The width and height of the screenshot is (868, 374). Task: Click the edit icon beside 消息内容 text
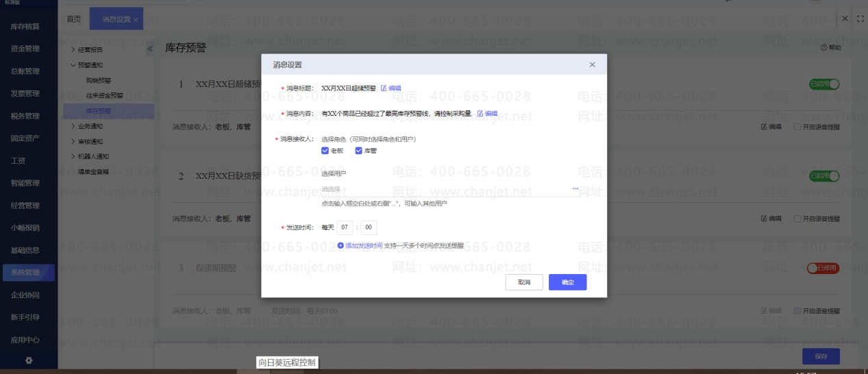(x=480, y=113)
